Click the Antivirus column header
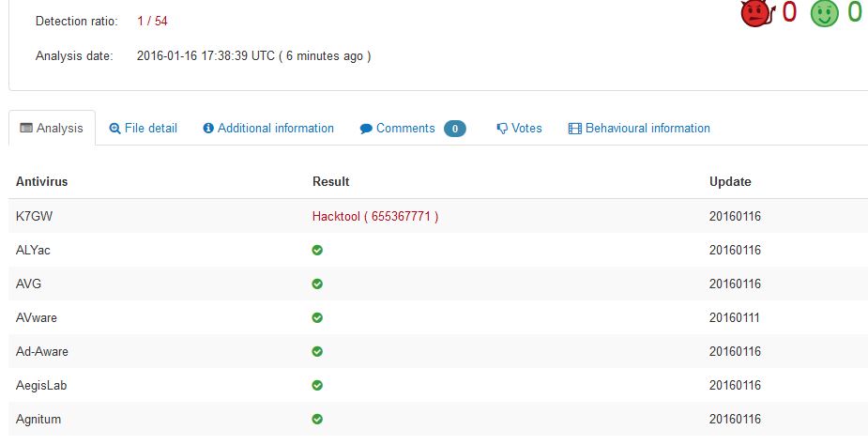The height and width of the screenshot is (445, 868). (41, 182)
